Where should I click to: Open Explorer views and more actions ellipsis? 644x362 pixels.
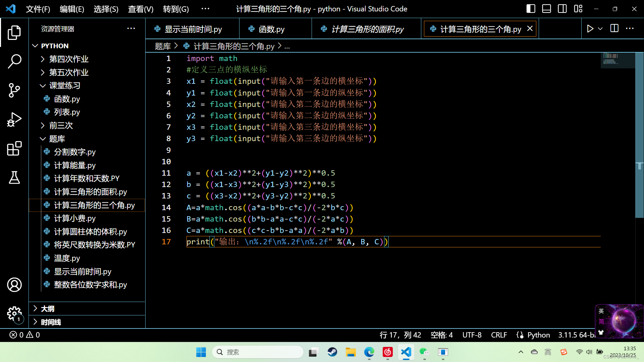tap(131, 28)
